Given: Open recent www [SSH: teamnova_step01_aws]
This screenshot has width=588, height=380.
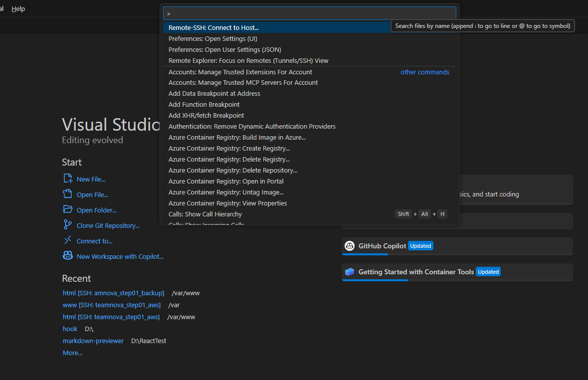Looking at the screenshot, I should tap(112, 305).
